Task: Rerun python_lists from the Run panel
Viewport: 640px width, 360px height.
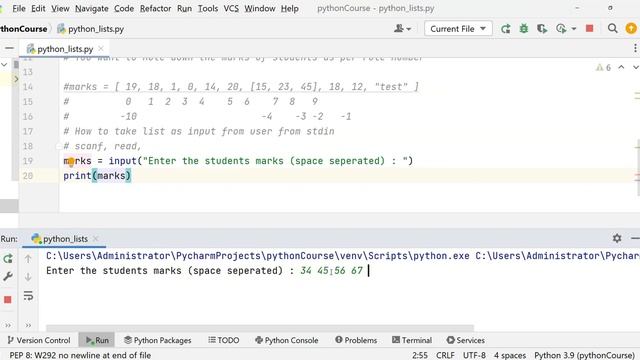Action: 8,258
